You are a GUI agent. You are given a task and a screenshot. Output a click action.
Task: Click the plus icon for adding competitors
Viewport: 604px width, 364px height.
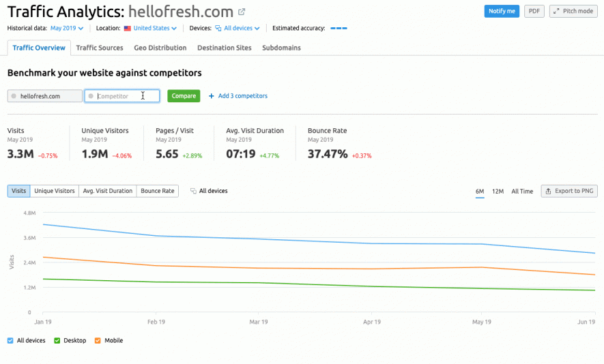tap(212, 96)
